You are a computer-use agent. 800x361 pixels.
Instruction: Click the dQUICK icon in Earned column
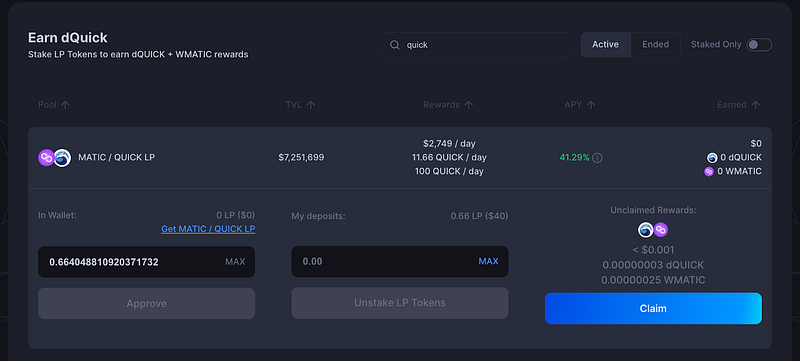[x=712, y=158]
